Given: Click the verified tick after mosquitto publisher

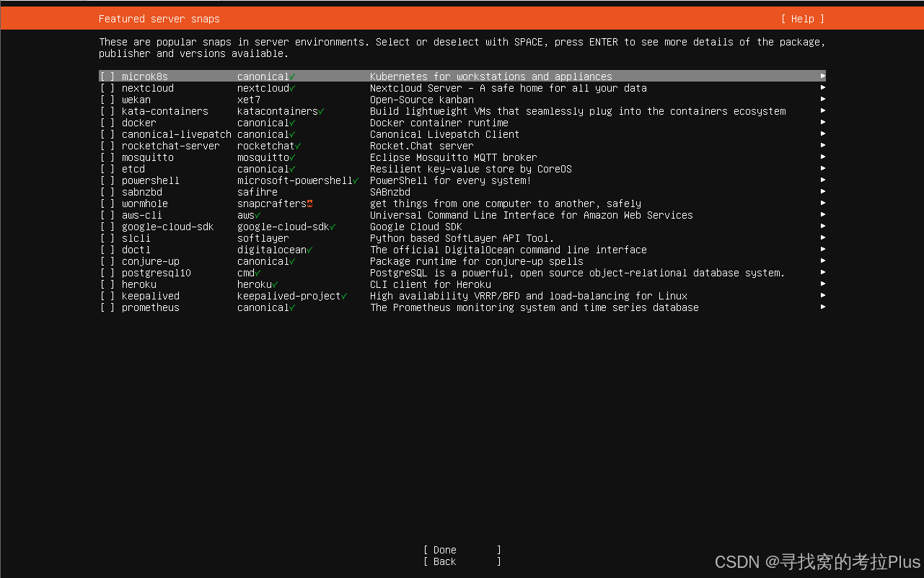Looking at the screenshot, I should pos(293,157).
